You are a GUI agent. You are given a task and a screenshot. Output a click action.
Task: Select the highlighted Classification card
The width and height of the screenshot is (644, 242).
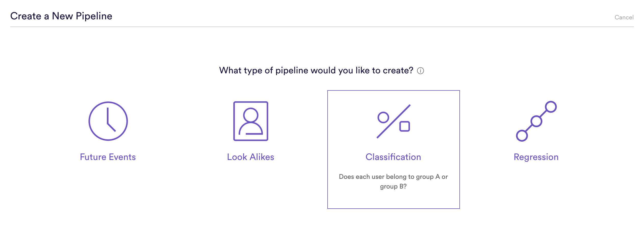point(394,150)
